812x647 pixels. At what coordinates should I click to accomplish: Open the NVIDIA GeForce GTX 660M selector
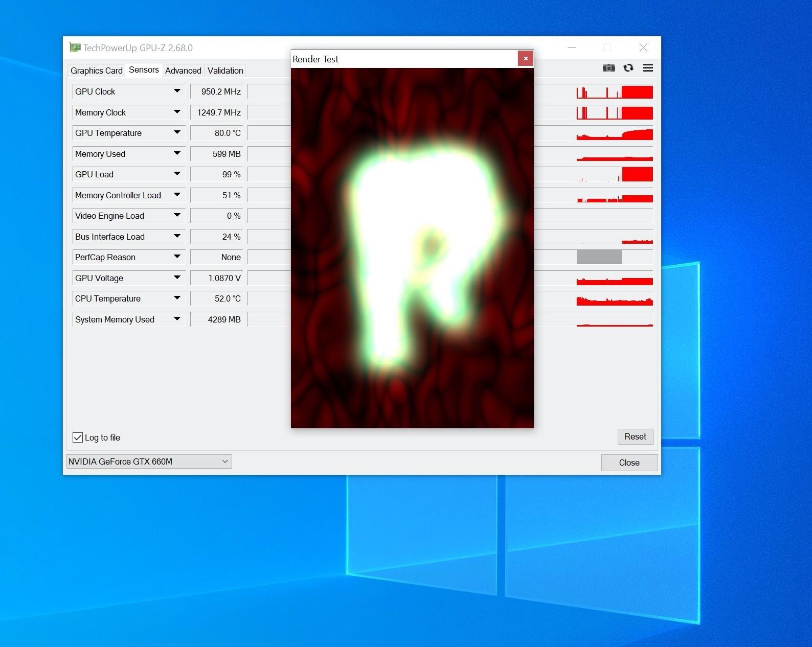[x=149, y=461]
